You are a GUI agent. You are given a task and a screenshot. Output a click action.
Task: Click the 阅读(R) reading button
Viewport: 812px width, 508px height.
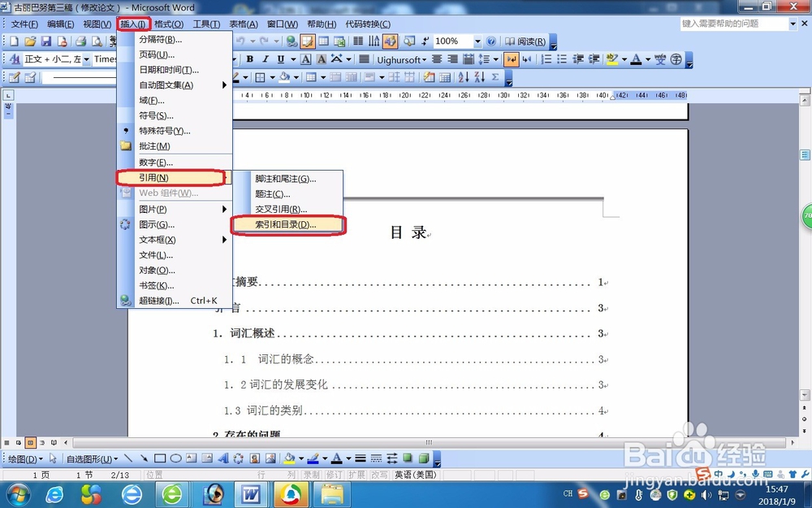pyautogui.click(x=525, y=41)
